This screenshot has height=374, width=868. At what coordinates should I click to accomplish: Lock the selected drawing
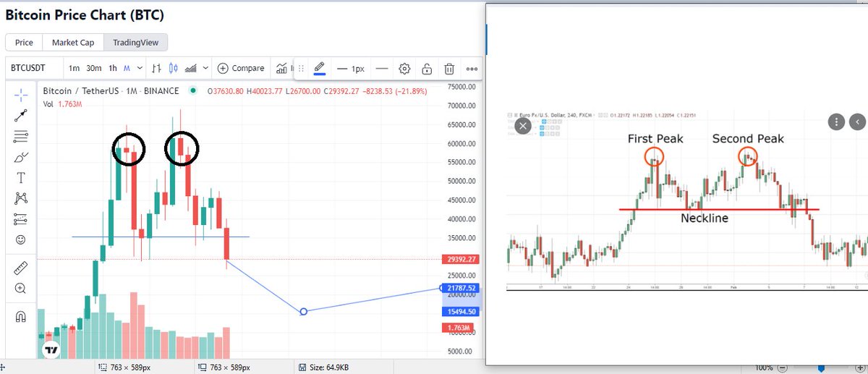(427, 69)
